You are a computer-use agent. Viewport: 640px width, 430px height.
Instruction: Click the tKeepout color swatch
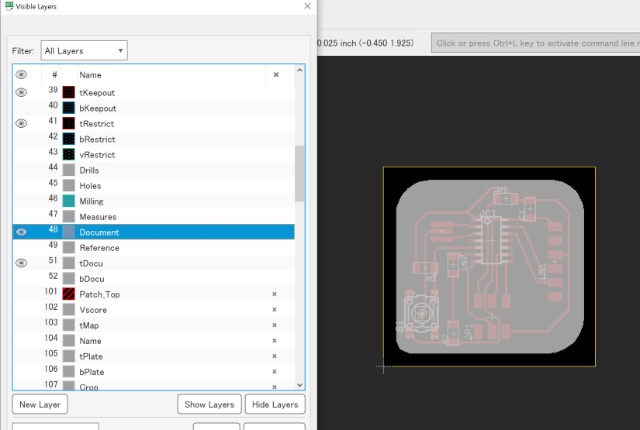(69, 93)
